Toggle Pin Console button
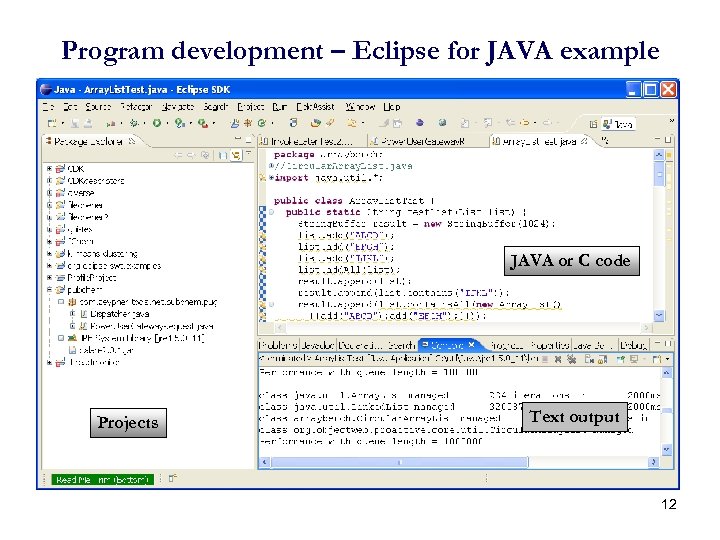Screen dimensions: 720x540 click(x=620, y=359)
